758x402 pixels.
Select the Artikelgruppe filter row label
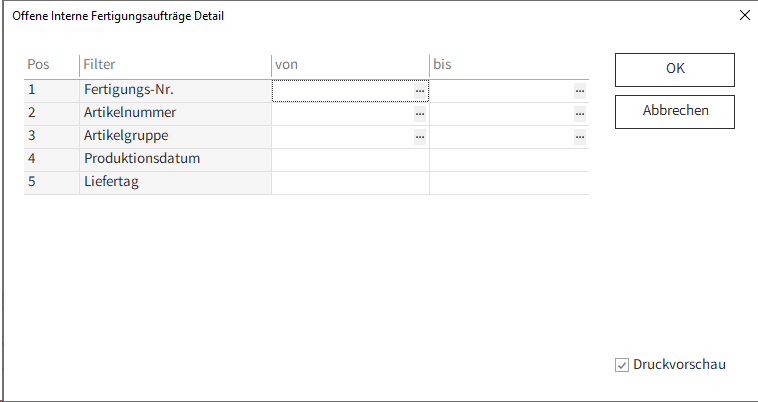click(x=126, y=137)
